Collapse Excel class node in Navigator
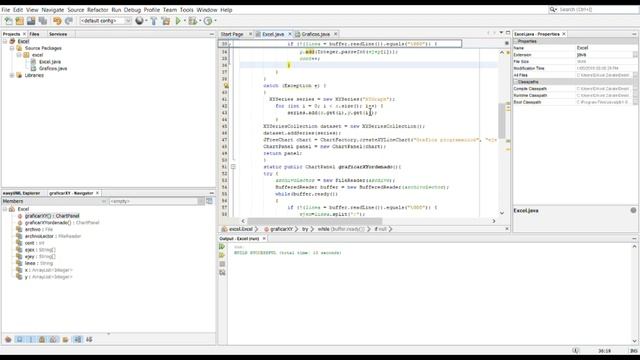Screen dimensions: 640x360 [5, 209]
